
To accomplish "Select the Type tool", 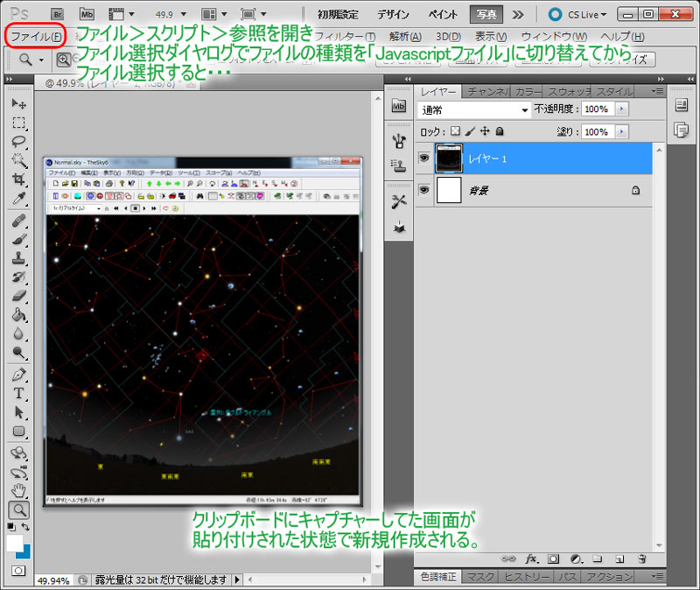I will click(x=18, y=394).
